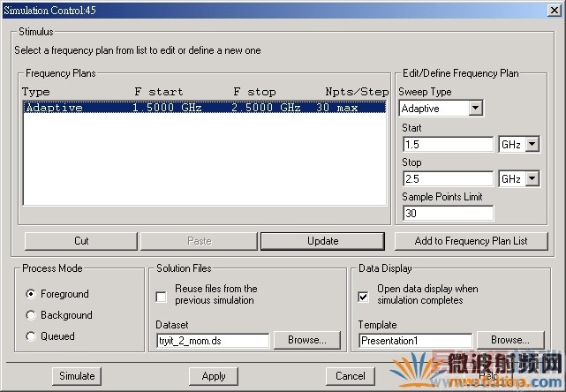Screen dimensions: 566x392
Task: Open the Sweep Type dropdown
Action: click(x=475, y=108)
